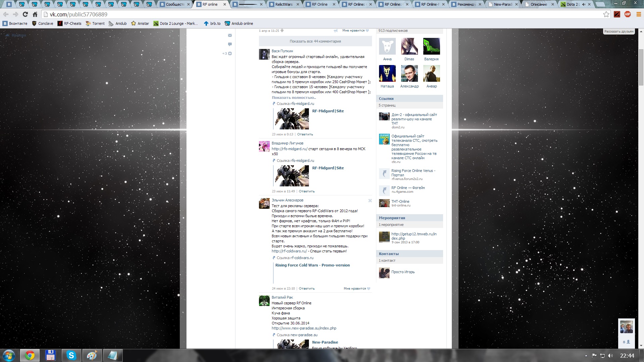The width and height of the screenshot is (644, 362).
Task: Open brb.to bookmark
Action: point(212,23)
